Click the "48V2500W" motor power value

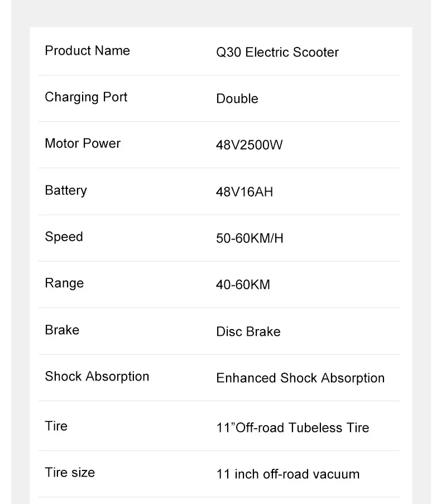click(249, 145)
